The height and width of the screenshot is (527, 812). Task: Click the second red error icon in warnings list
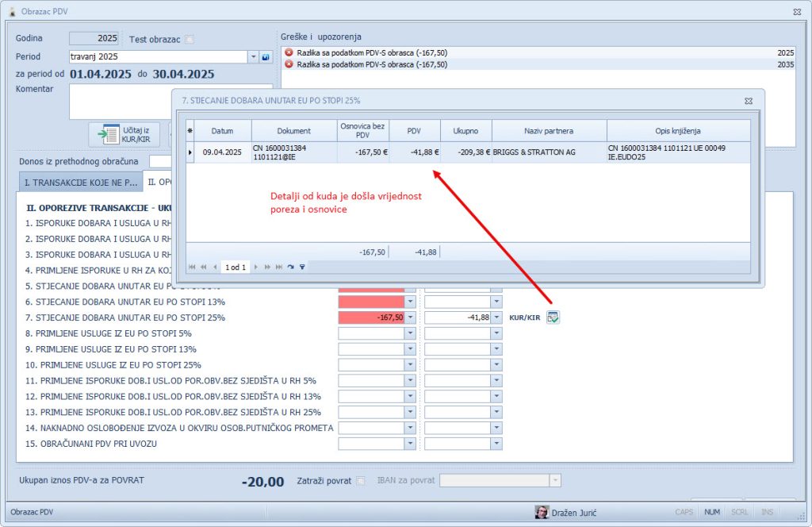289,64
